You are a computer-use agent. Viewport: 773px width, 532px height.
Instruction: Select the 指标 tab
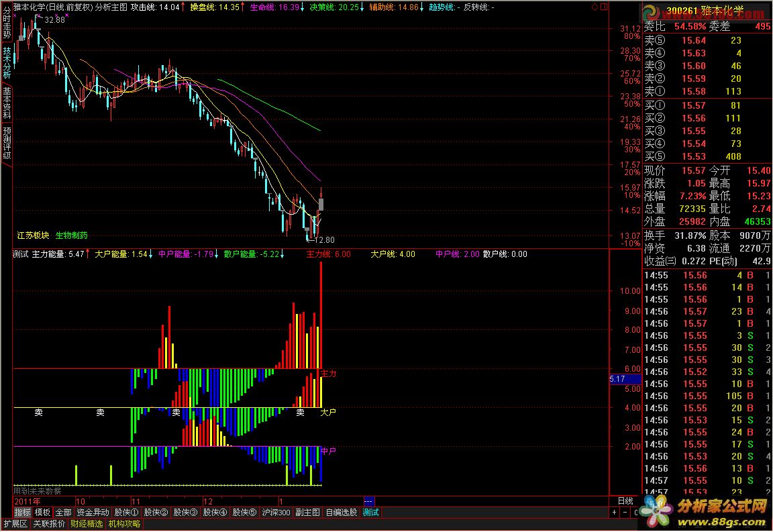(x=22, y=513)
